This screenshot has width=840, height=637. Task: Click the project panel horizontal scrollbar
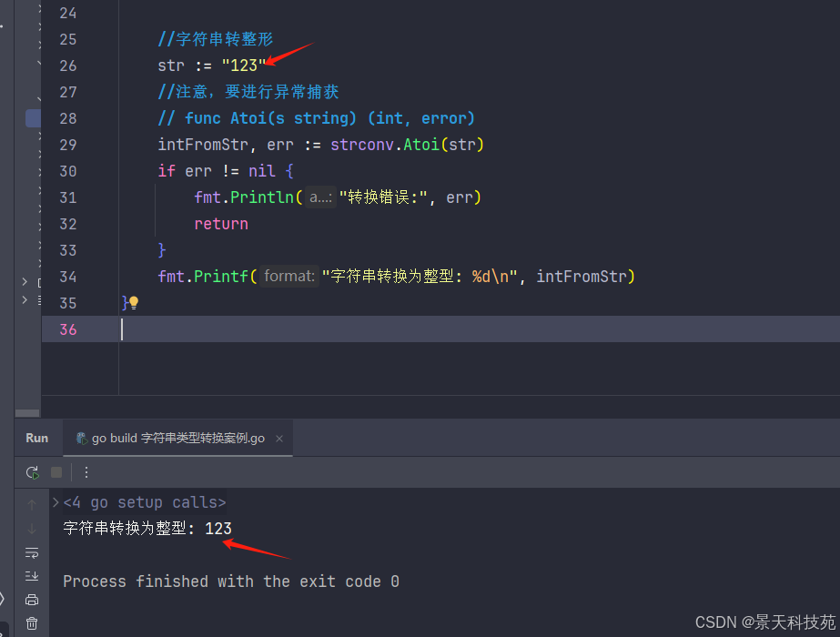click(x=28, y=412)
